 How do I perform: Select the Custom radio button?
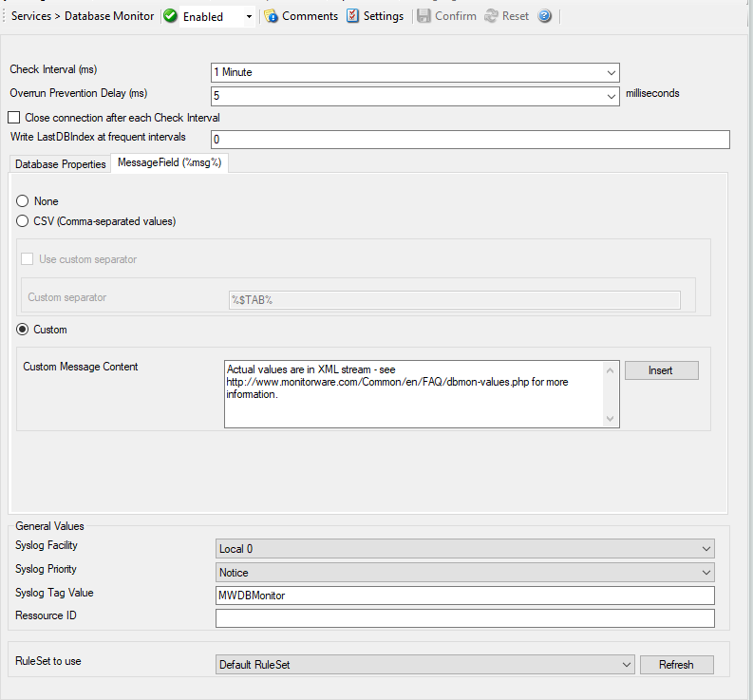pyautogui.click(x=23, y=330)
